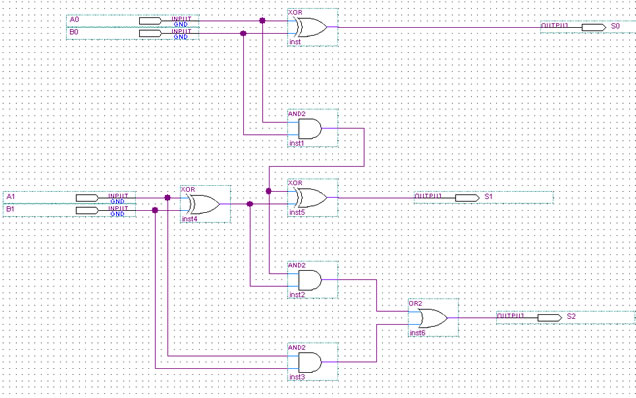Select the OR2 gate labeled inst6
Viewport: 636px width, 398px height.
[434, 318]
